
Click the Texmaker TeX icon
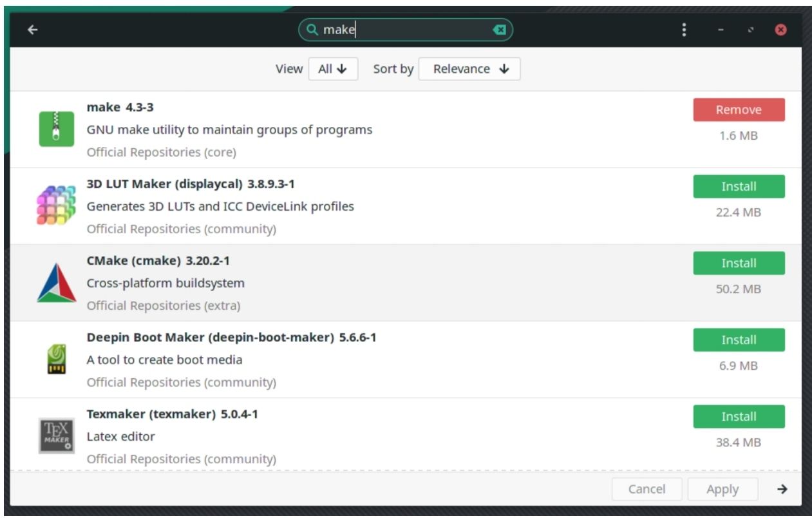tap(57, 436)
